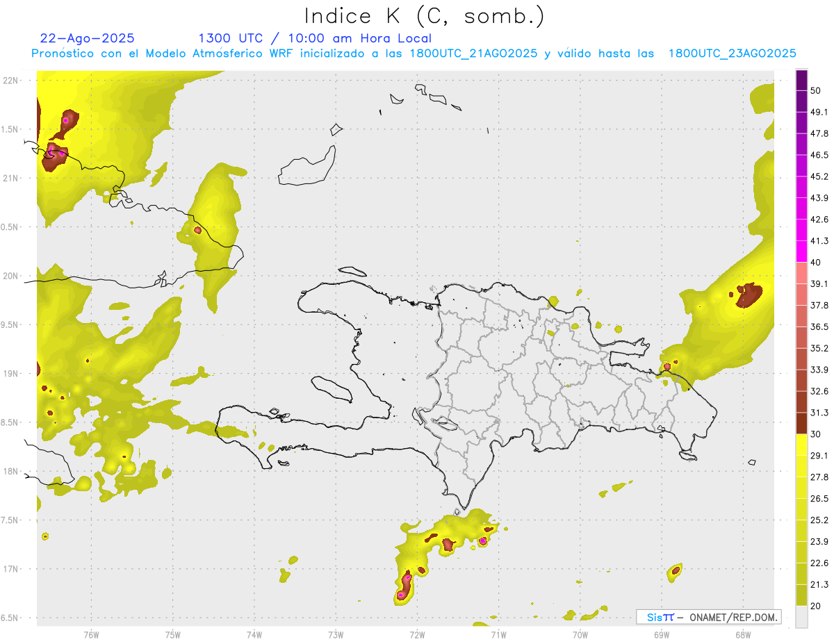Click the legend value '31.3'
The image size is (834, 644).
click(x=819, y=413)
